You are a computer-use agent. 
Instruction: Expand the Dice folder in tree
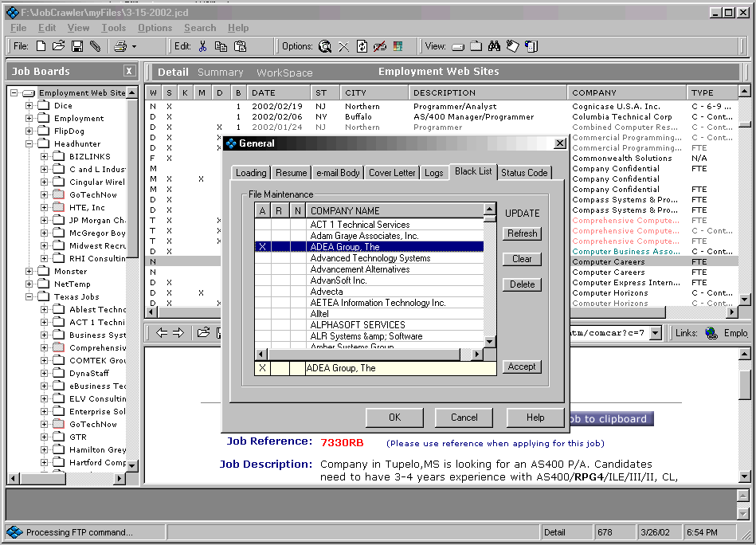(29, 106)
